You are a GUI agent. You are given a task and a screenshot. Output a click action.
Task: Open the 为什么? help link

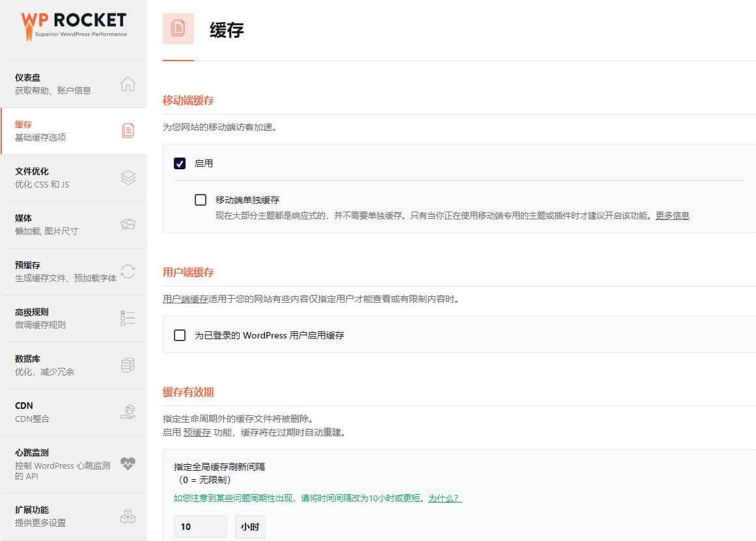tap(445, 498)
